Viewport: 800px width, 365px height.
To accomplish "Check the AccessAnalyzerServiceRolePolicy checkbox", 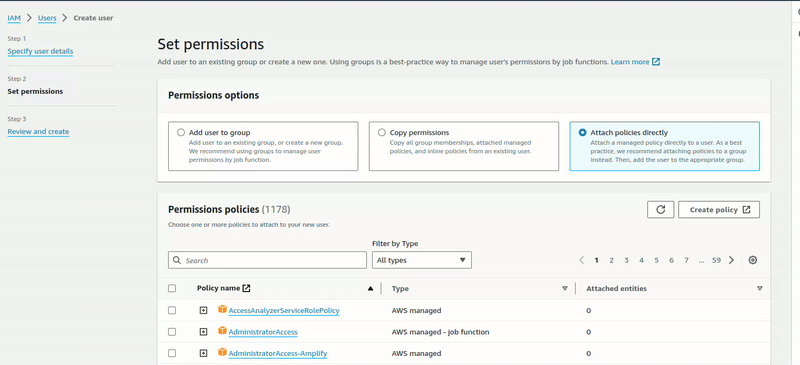I will click(x=172, y=310).
